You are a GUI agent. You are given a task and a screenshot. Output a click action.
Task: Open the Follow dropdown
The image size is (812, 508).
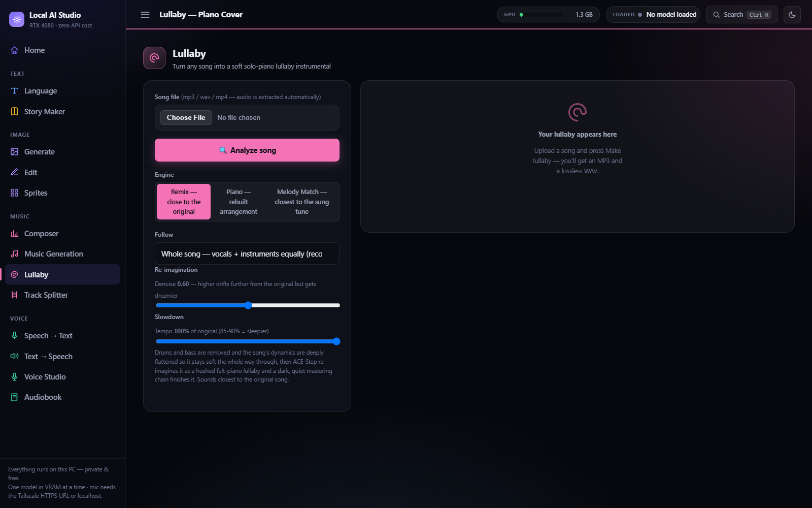pos(247,253)
